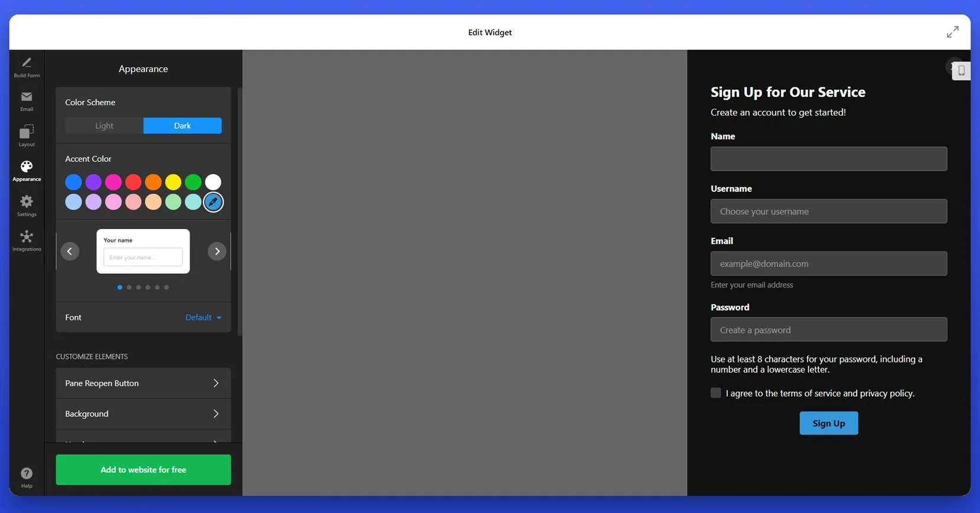Jump to first carousel dot
980x513 pixels.
pos(120,287)
